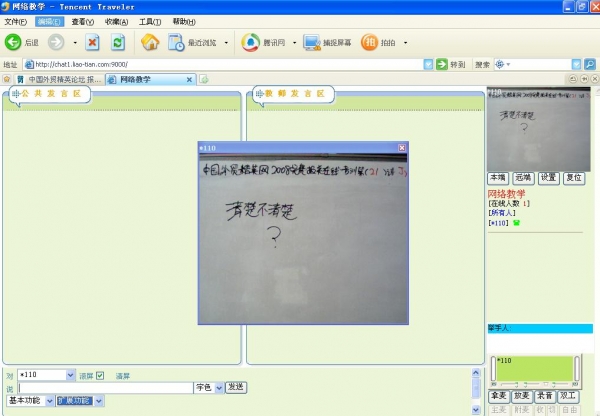600x416 pixels.
Task: Toggle the 滚屏 auto-scroll checkbox
Action: (100, 376)
